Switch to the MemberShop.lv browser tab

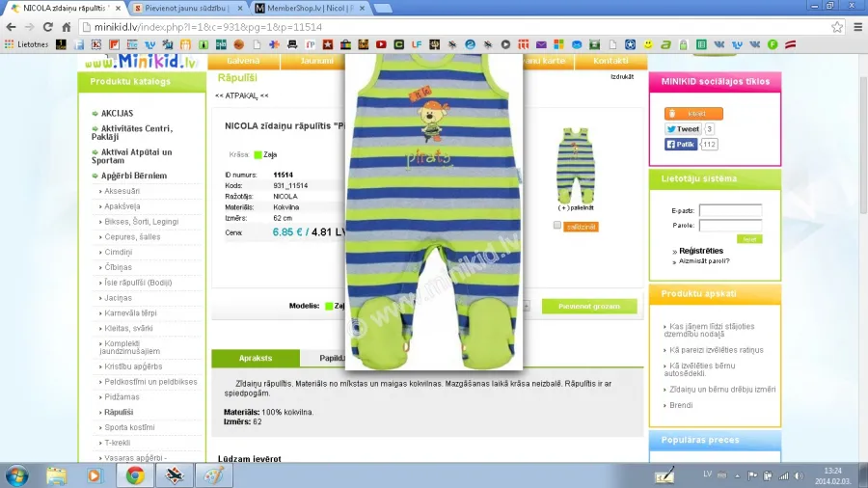pyautogui.click(x=312, y=9)
